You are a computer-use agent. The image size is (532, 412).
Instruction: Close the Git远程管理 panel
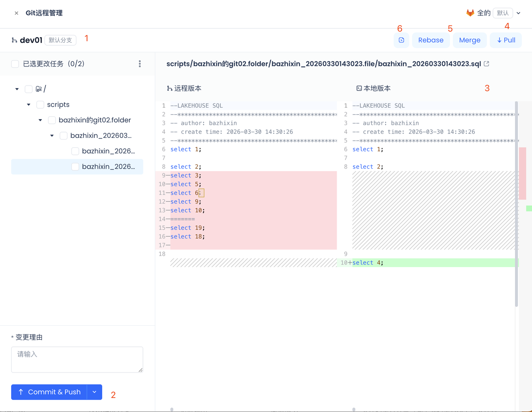[x=16, y=13]
